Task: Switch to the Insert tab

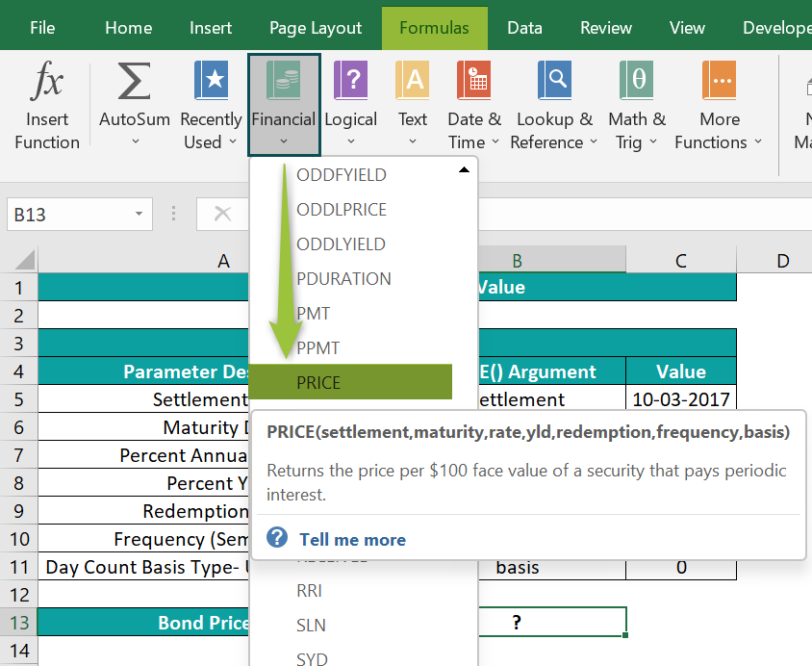Action: (x=211, y=28)
